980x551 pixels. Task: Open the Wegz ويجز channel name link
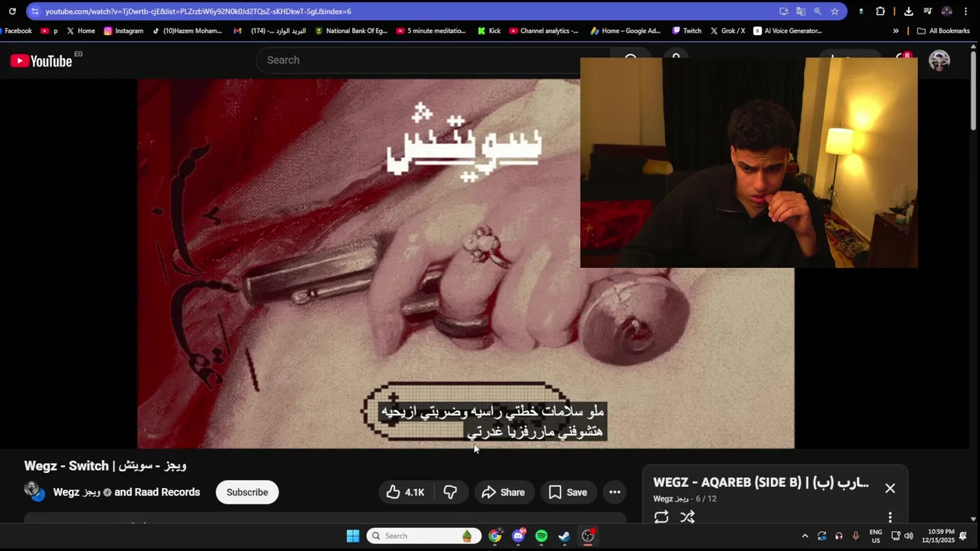(77, 492)
